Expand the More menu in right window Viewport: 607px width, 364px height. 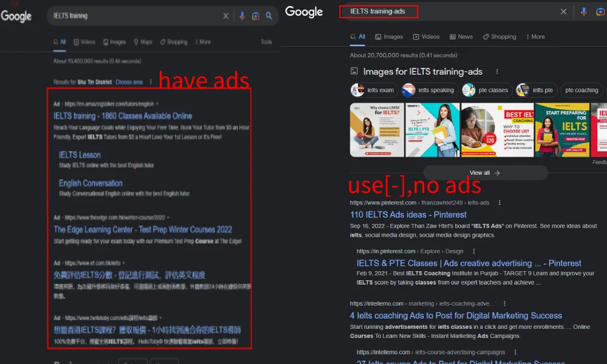pyautogui.click(x=535, y=37)
